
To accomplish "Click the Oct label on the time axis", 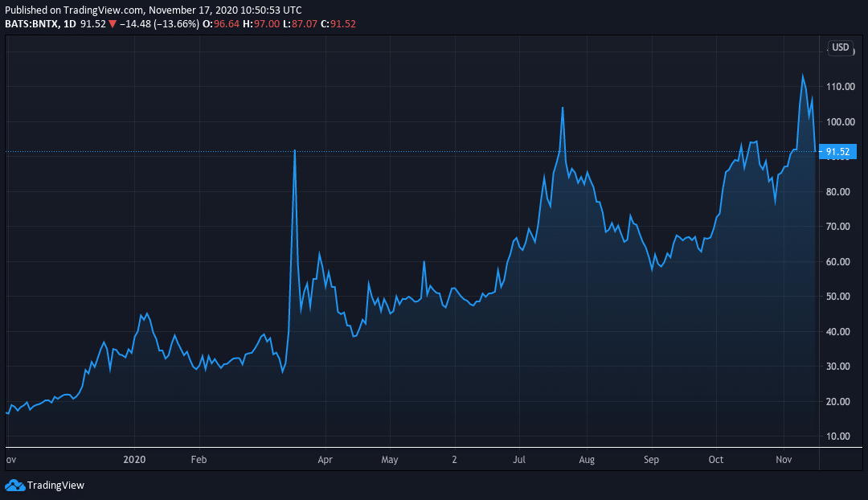I will click(716, 460).
